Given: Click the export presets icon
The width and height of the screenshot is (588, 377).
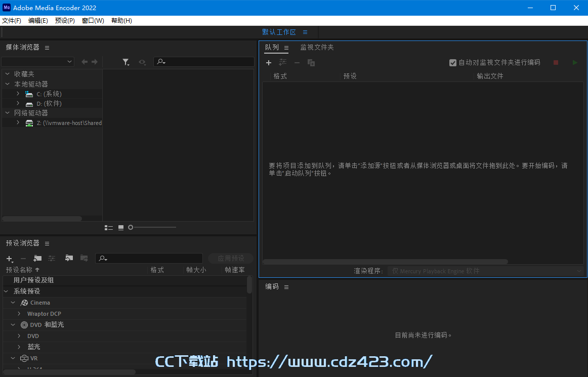Looking at the screenshot, I should [x=84, y=258].
